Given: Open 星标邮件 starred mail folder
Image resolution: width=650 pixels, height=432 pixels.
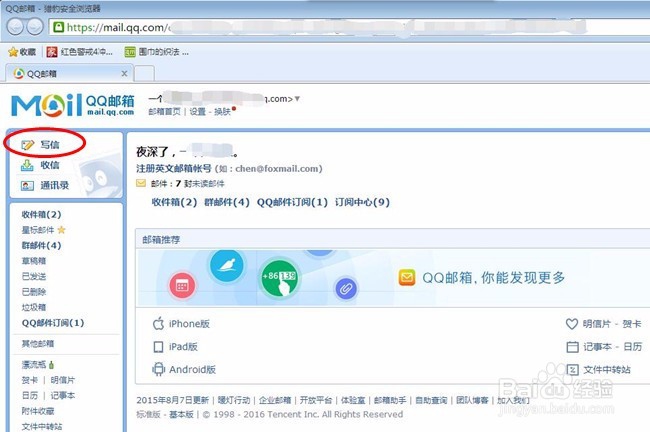Looking at the screenshot, I should pos(38,230).
